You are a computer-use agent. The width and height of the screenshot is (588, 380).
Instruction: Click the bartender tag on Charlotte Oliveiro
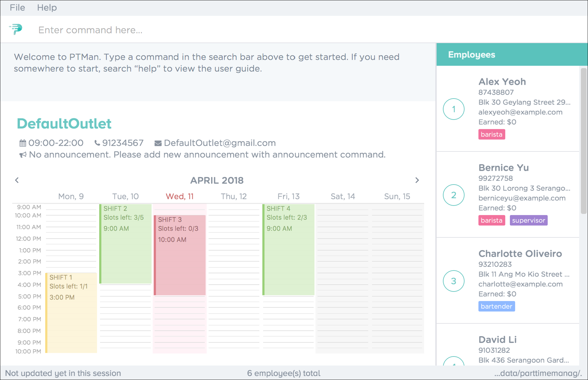click(496, 306)
